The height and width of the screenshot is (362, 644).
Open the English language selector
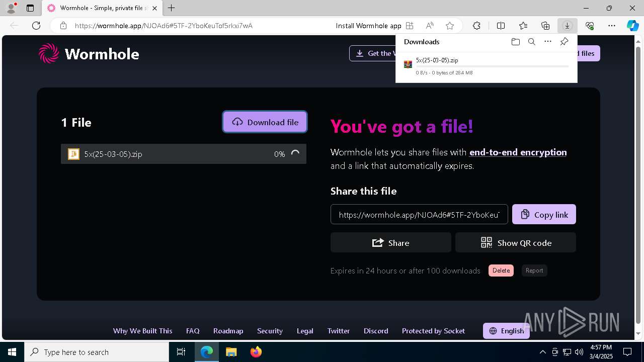[506, 331]
